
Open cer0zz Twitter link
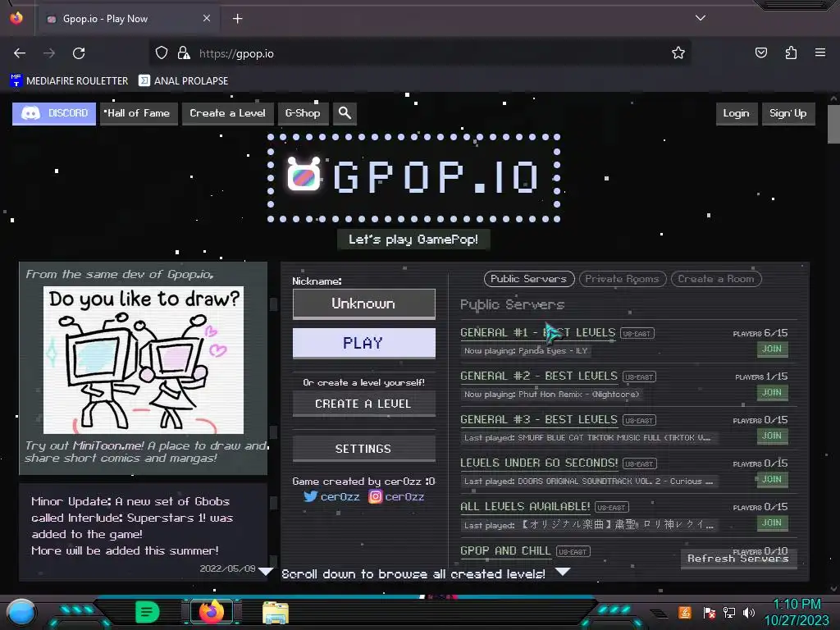pos(331,496)
